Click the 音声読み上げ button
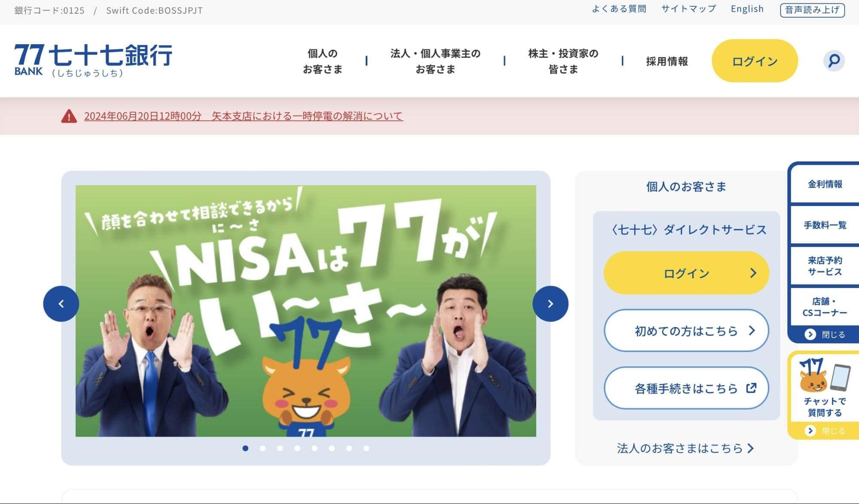859x504 pixels. click(x=812, y=10)
